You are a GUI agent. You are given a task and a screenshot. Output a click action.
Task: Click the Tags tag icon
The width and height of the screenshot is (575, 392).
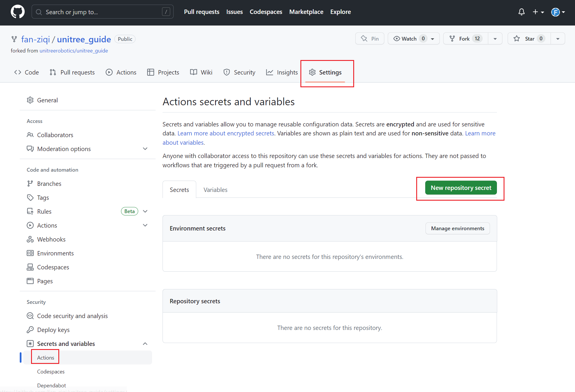[x=30, y=197]
